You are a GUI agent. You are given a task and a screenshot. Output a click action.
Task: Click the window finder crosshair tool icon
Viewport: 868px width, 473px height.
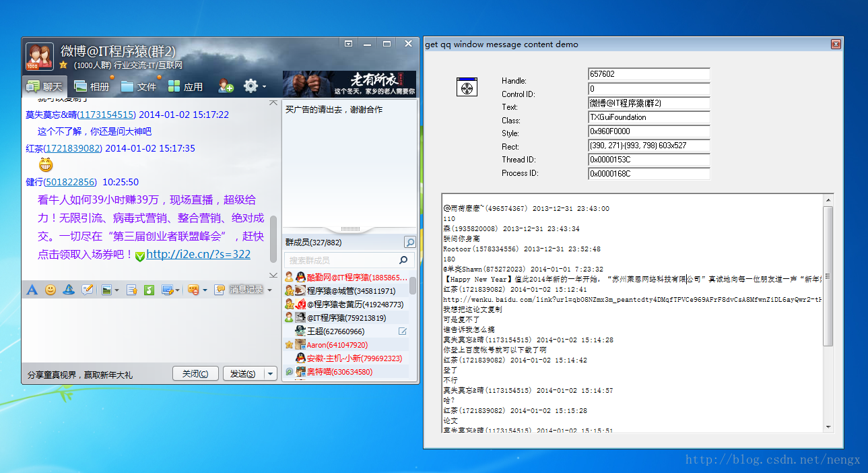click(466, 87)
